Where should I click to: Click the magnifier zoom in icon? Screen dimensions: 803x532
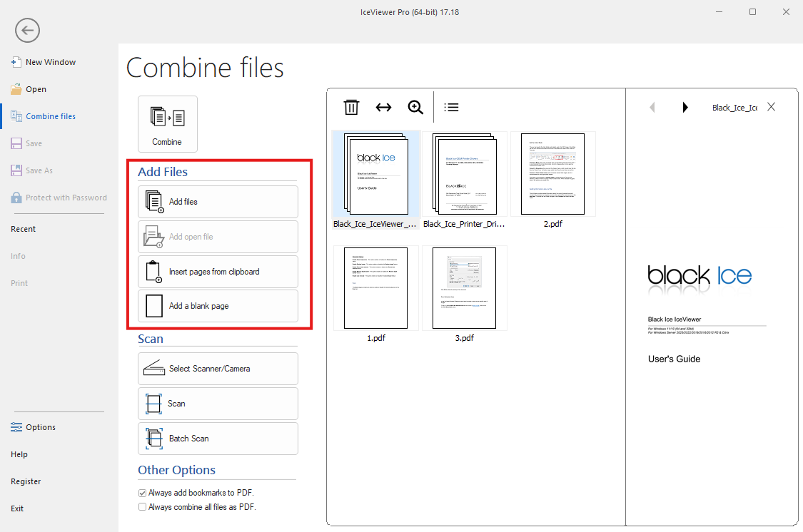[x=415, y=107]
